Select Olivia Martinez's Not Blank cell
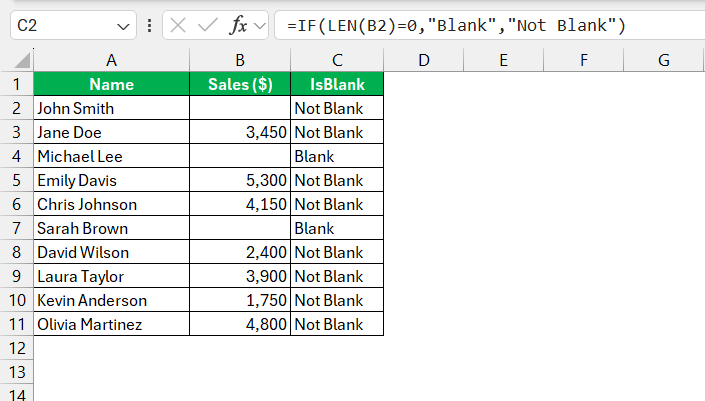Viewport: 705px width, 401px height. pos(337,324)
